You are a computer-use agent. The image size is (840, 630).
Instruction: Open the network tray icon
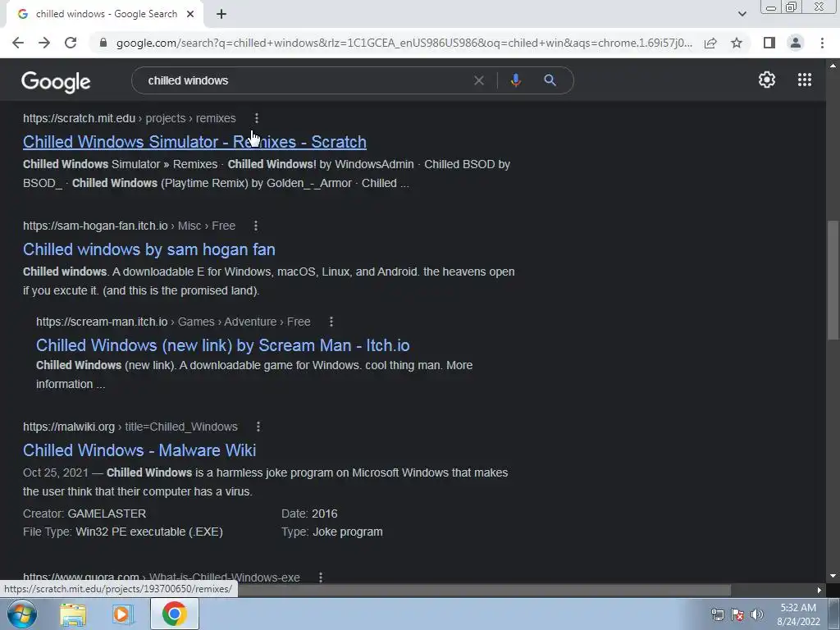[717, 614]
